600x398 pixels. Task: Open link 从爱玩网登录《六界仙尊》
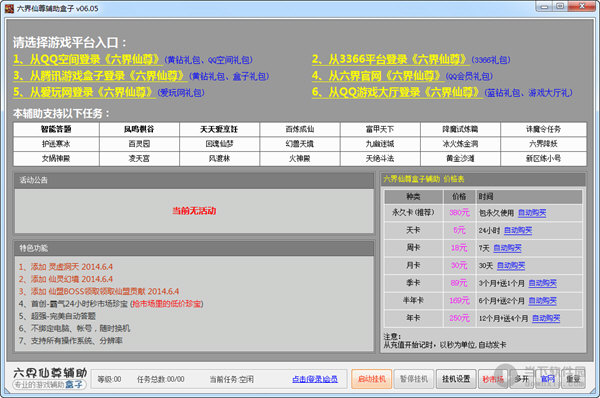click(x=84, y=92)
